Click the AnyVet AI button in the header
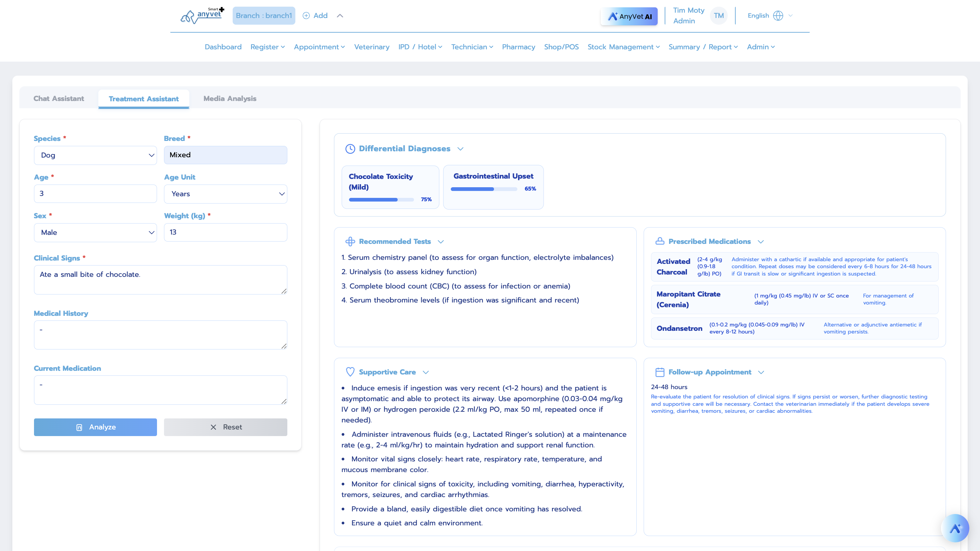The image size is (980, 551). (629, 16)
